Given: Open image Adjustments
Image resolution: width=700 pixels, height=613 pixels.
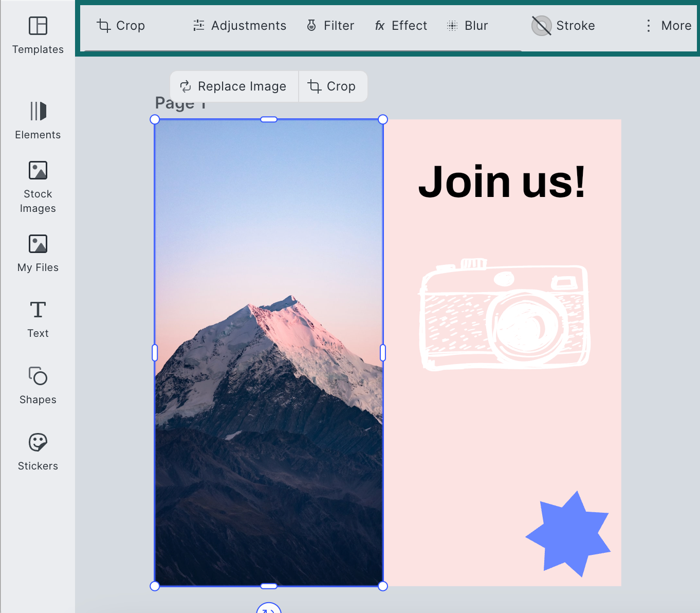Looking at the screenshot, I should coord(240,26).
